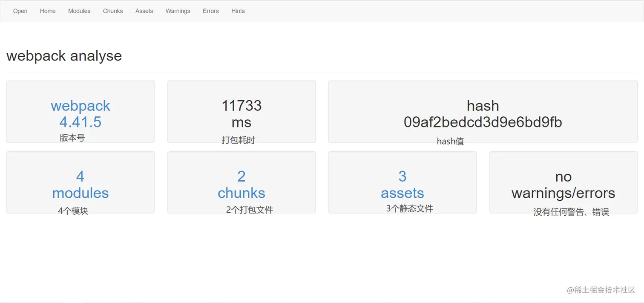Click the hash值 annotation label
Image resolution: width=644 pixels, height=303 pixels.
[x=451, y=141]
